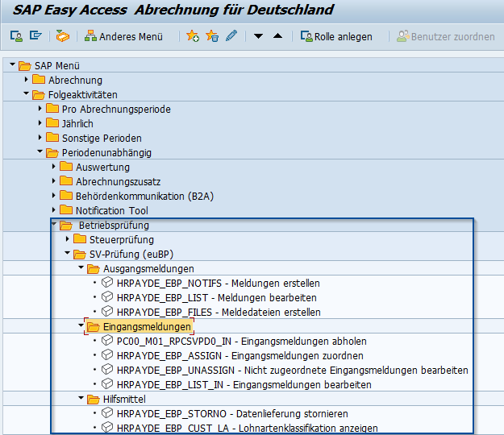Expand the Notification Tool folder
Screen dimensions: 504x435
click(54, 210)
